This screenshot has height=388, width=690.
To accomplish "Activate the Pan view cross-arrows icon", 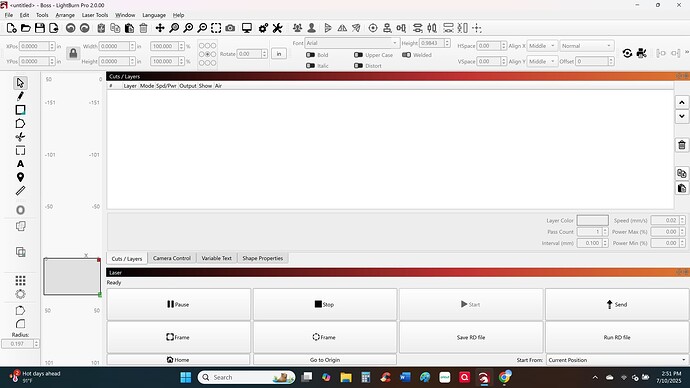I will click(160, 28).
